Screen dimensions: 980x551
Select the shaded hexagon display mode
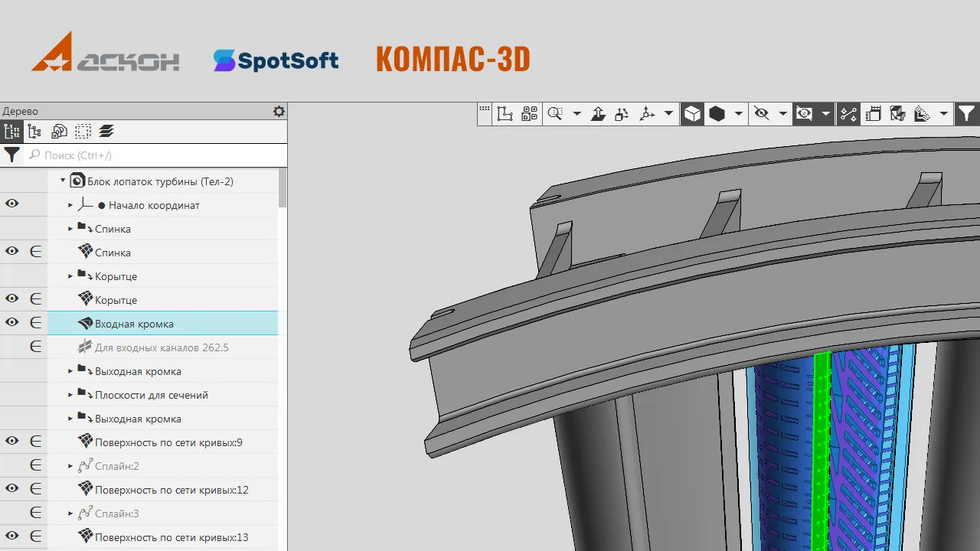pos(717,114)
